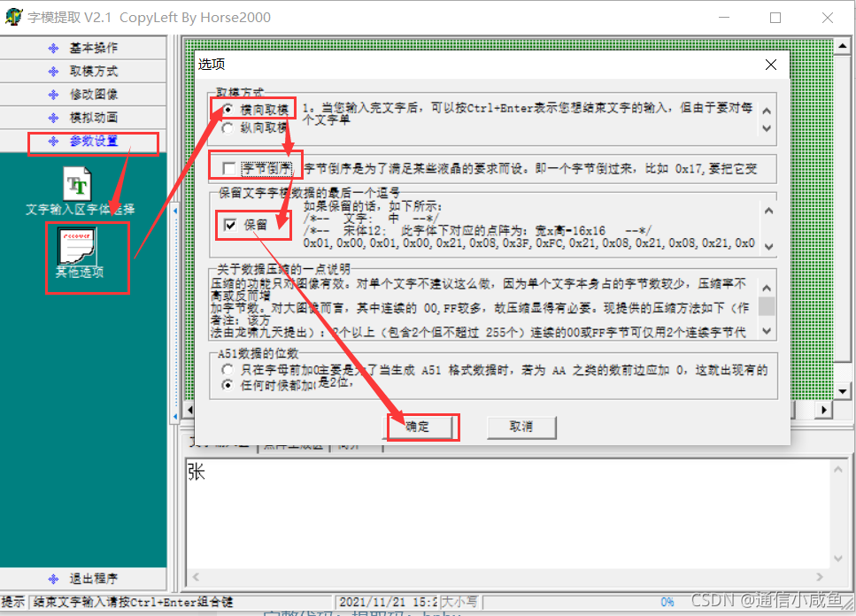Screen dimensions: 856x616
Task: Click the app logo in title bar
Action: click(13, 17)
